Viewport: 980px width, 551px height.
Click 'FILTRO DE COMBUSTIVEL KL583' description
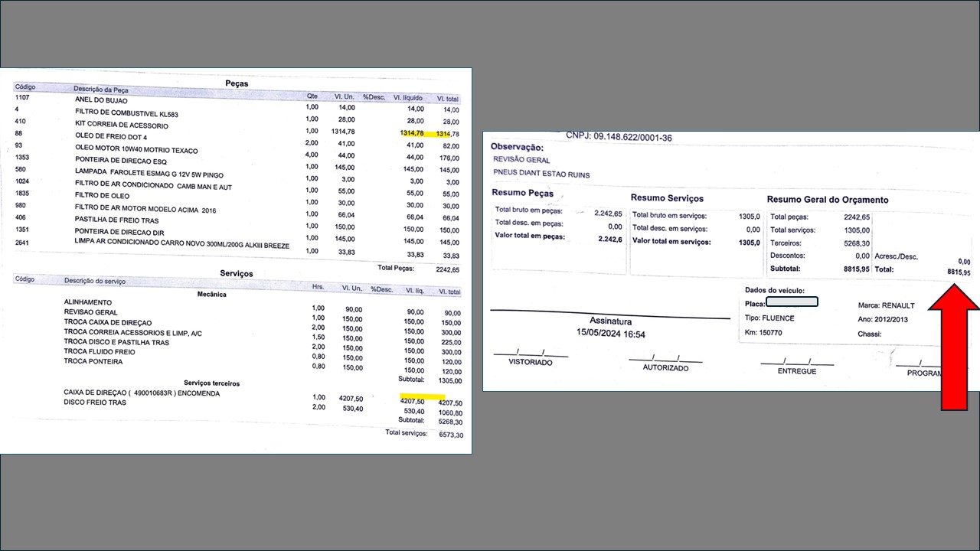click(126, 113)
